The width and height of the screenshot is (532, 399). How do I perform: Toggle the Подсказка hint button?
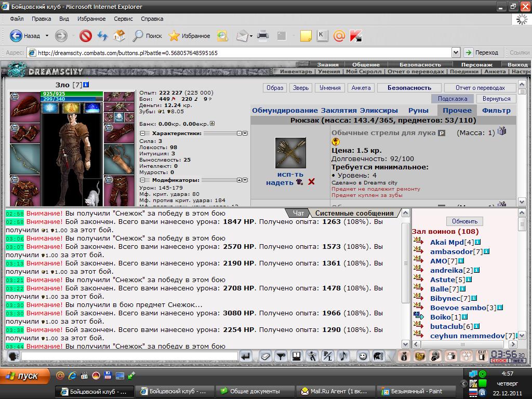452,99
